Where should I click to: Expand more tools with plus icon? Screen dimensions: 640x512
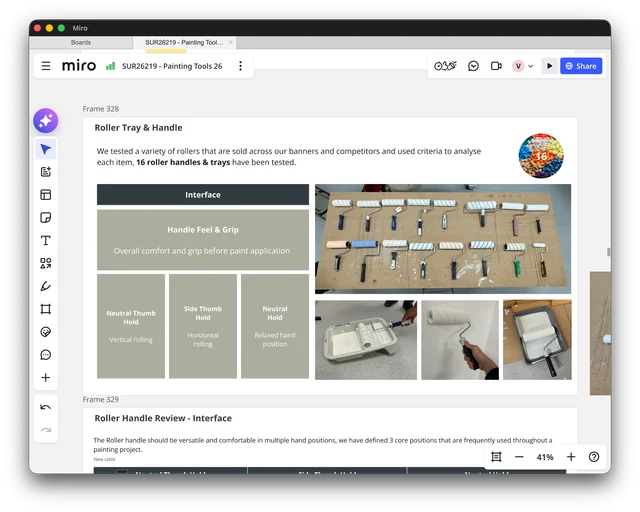46,378
